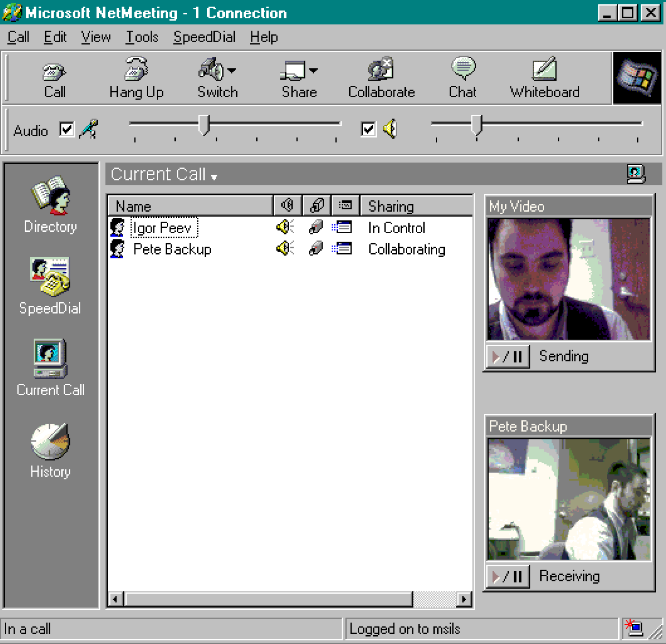
Task: Click the connection status icon in status bar
Action: coord(634,628)
